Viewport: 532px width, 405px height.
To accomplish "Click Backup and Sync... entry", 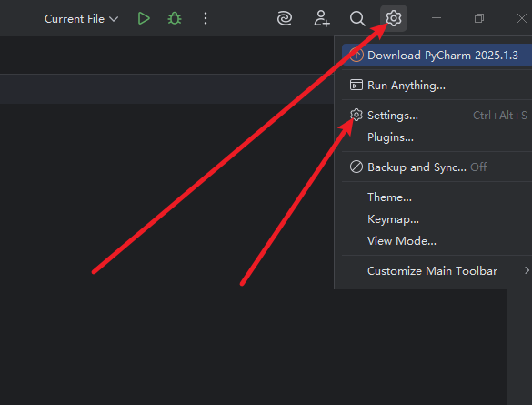I will coord(437,167).
